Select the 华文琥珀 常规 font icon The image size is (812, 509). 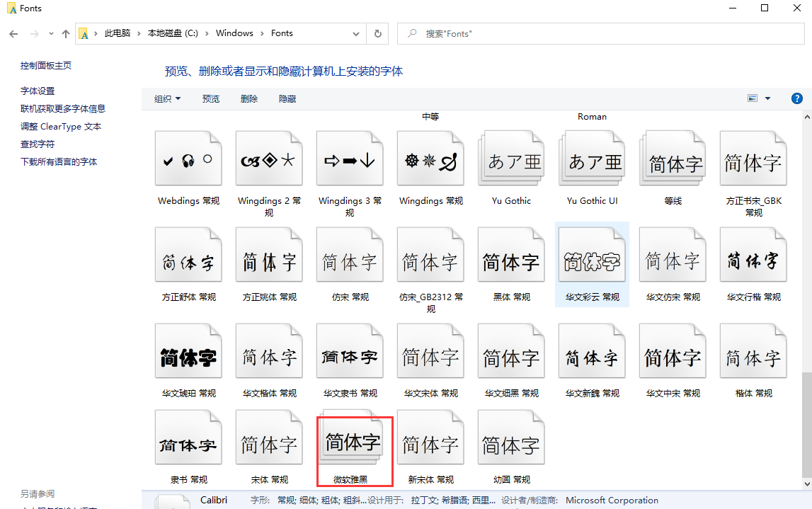188,351
